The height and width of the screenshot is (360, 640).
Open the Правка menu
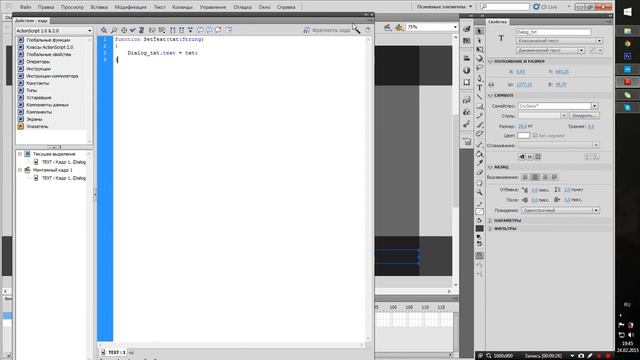click(x=46, y=7)
